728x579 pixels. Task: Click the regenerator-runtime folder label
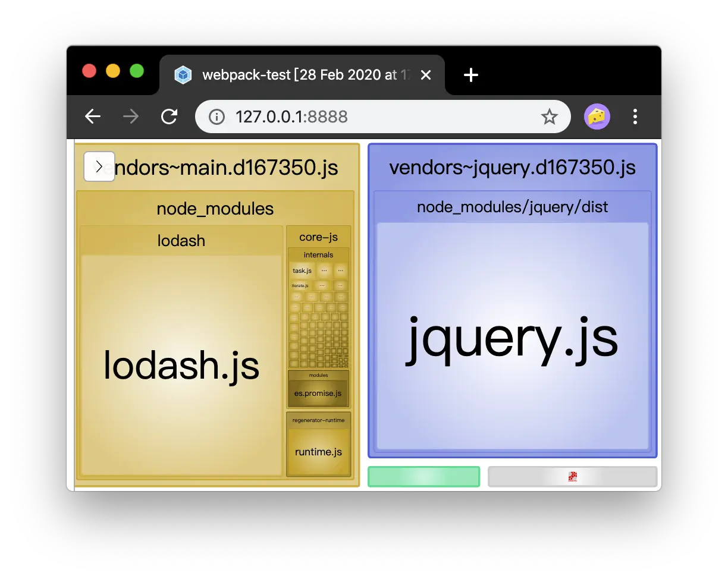click(318, 420)
